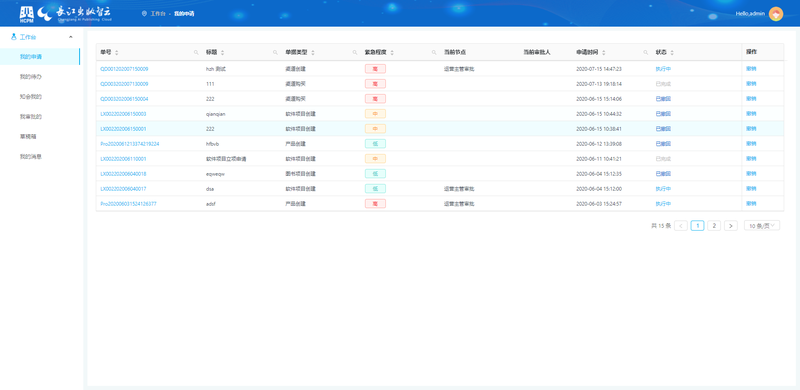The image size is (800, 390).
Task: Click search icon in 单据类型 column
Action: pos(355,53)
